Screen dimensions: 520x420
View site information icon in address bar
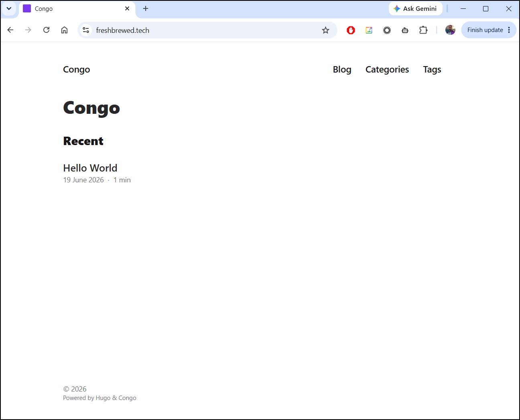pos(86,30)
